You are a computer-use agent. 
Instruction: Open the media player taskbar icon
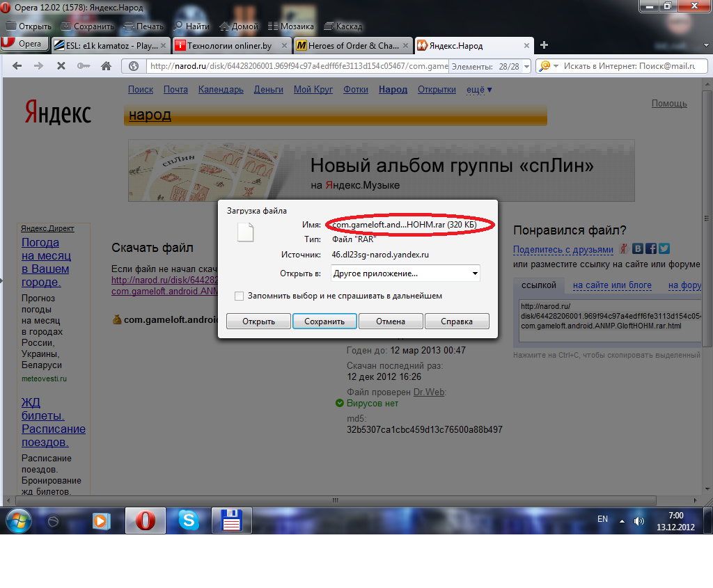(102, 521)
